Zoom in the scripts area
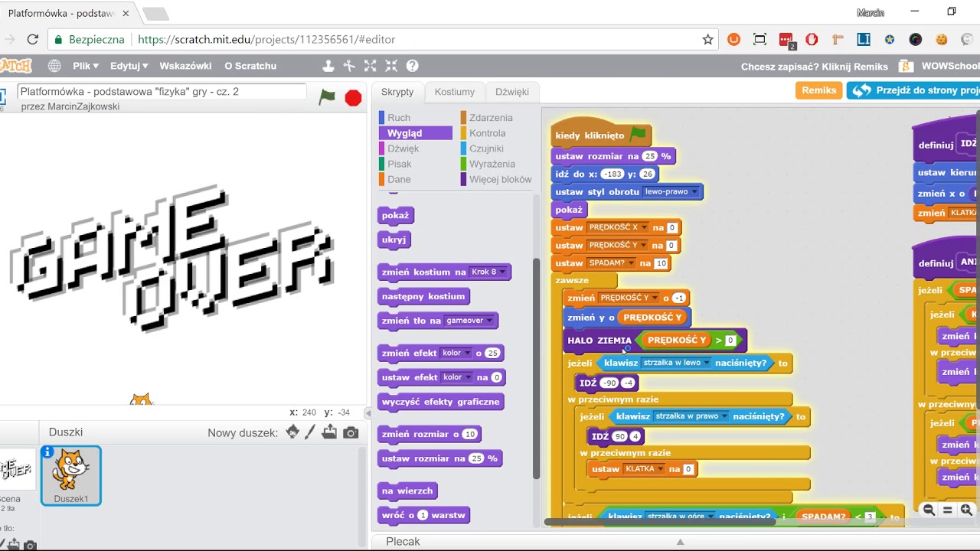 coord(966,510)
